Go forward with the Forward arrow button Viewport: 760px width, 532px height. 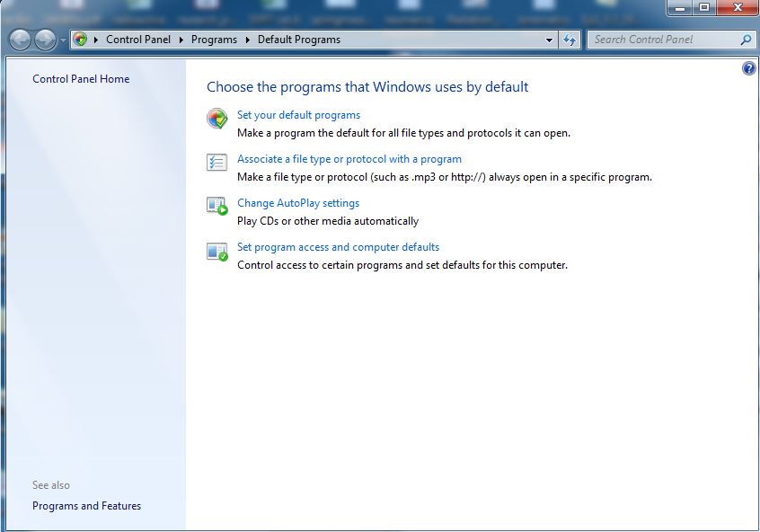[45, 40]
